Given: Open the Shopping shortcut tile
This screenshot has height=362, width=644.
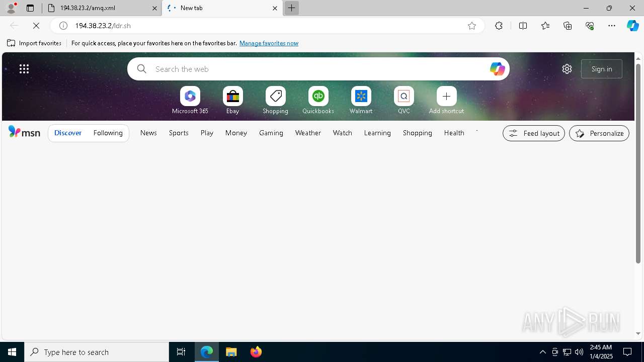Looking at the screenshot, I should [x=276, y=101].
